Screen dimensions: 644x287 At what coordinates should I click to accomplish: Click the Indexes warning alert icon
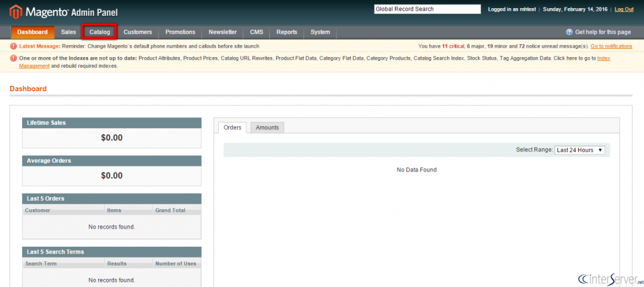(x=14, y=58)
